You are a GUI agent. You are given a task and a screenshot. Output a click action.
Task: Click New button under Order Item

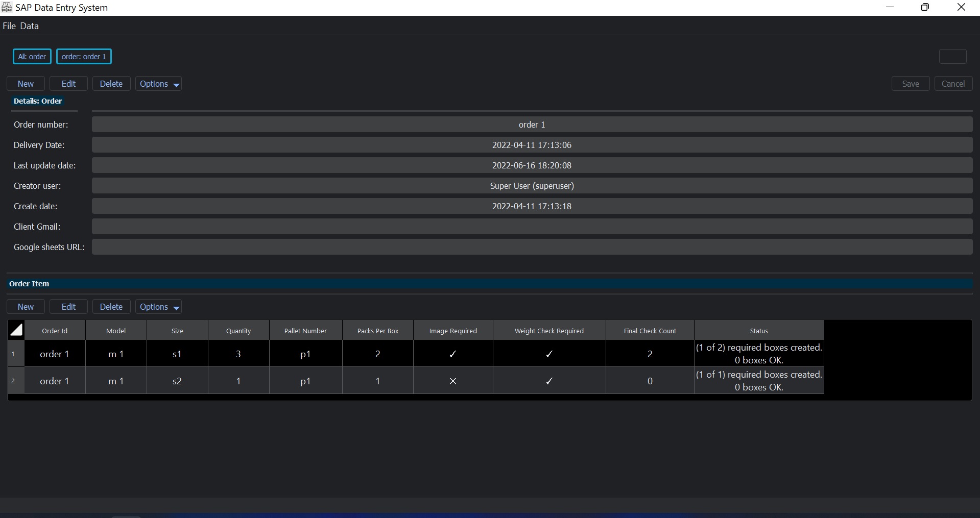pyautogui.click(x=26, y=307)
